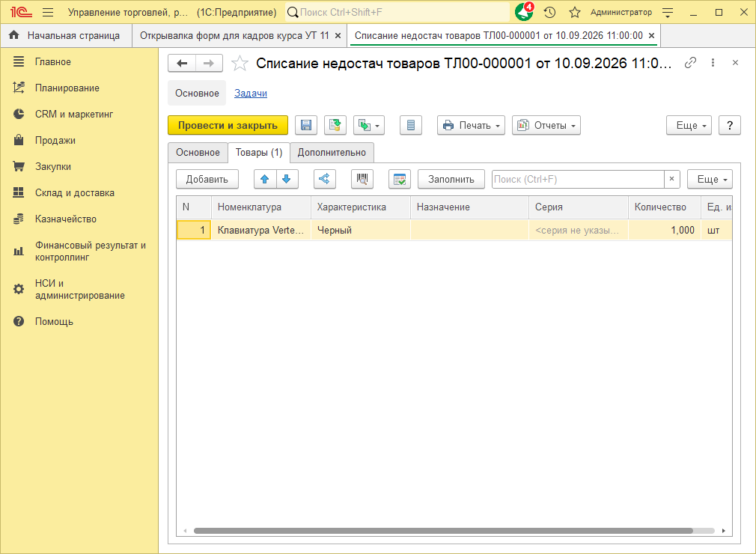Switch to Открывалка форм tab
The image size is (756, 554).
(234, 36)
